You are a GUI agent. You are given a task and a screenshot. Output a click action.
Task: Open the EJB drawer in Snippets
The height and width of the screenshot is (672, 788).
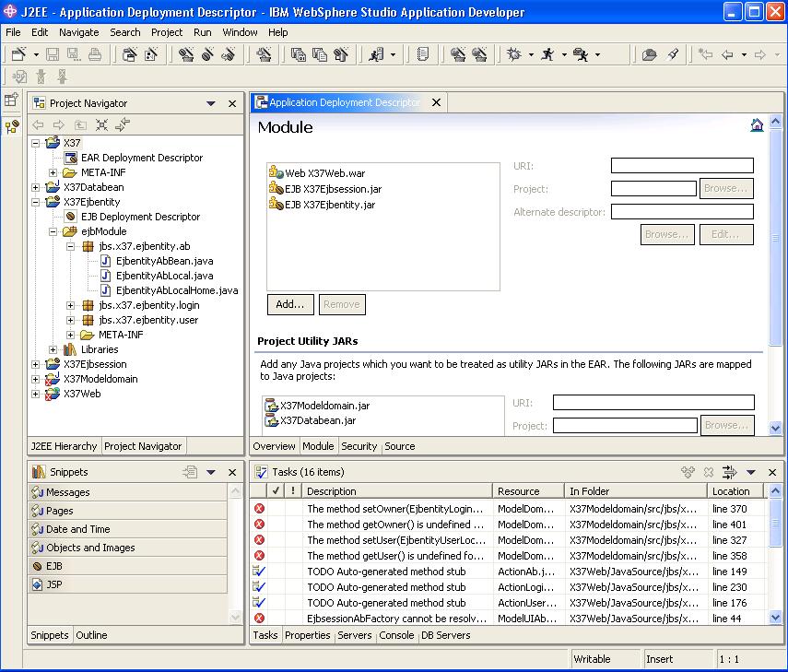pyautogui.click(x=128, y=566)
